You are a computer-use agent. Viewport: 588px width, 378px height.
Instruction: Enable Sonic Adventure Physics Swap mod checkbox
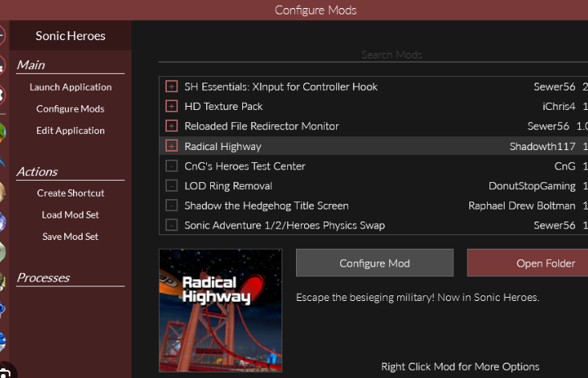tap(171, 226)
